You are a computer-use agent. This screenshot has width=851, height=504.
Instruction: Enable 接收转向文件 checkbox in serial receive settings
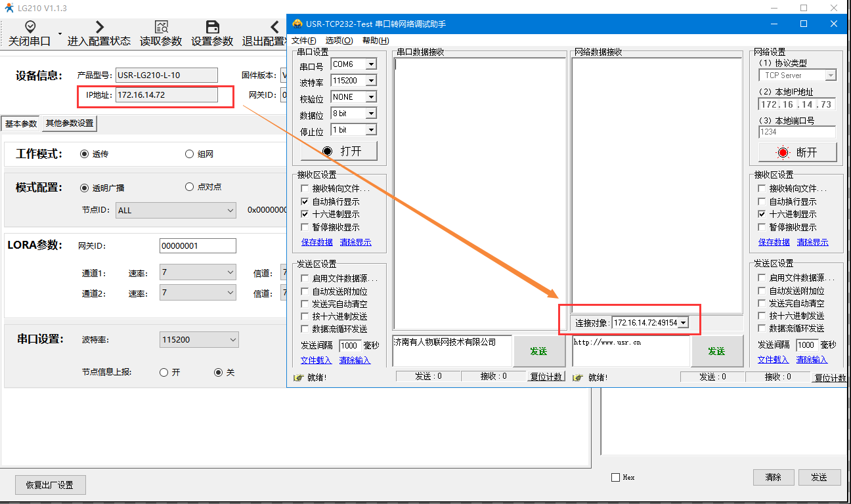coord(305,189)
